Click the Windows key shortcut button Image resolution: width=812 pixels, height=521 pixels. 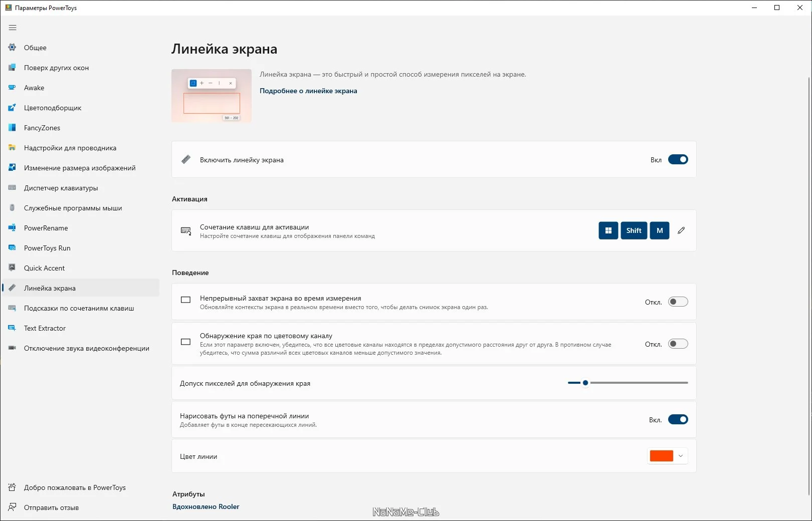click(608, 230)
